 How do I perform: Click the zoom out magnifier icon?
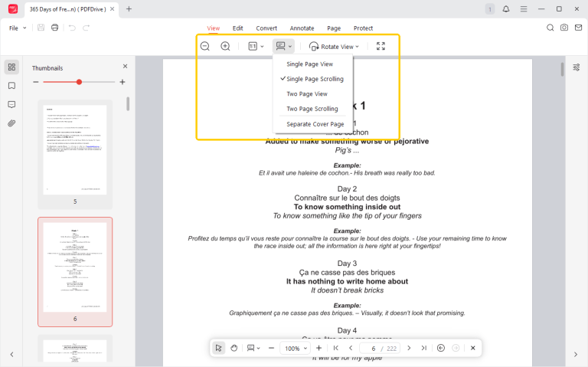click(x=205, y=47)
